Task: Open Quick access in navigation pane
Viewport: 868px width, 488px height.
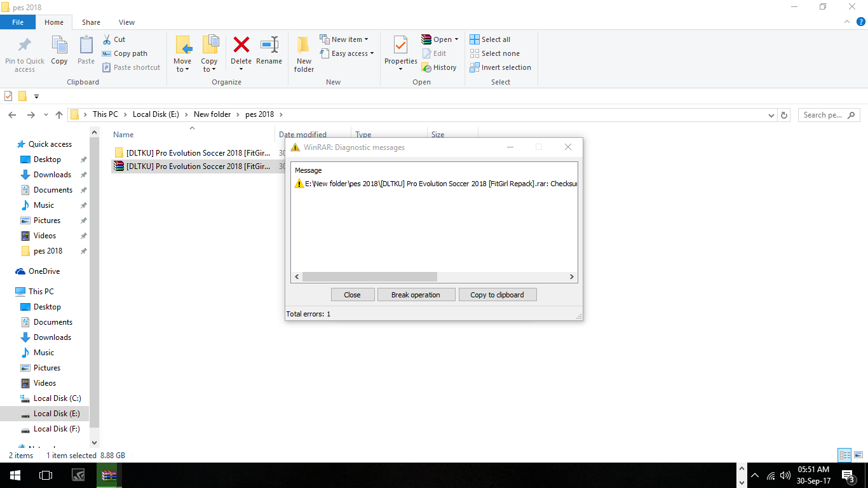Action: (50, 144)
